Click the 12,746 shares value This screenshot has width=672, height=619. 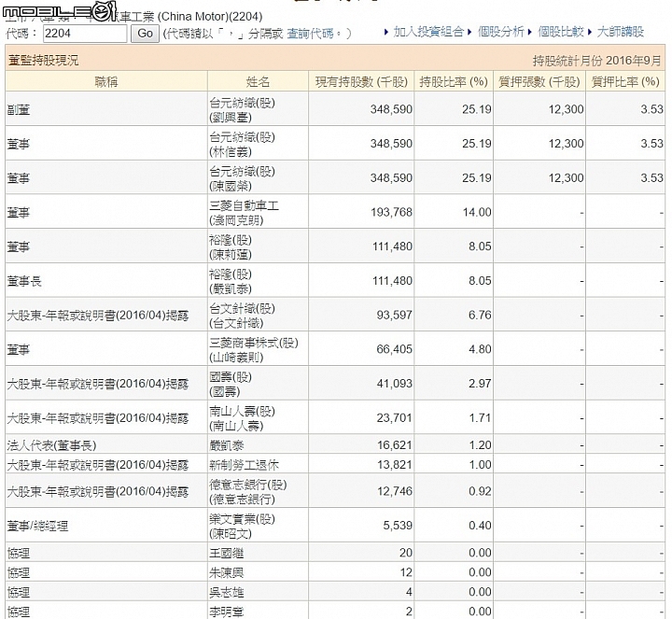pos(394,491)
